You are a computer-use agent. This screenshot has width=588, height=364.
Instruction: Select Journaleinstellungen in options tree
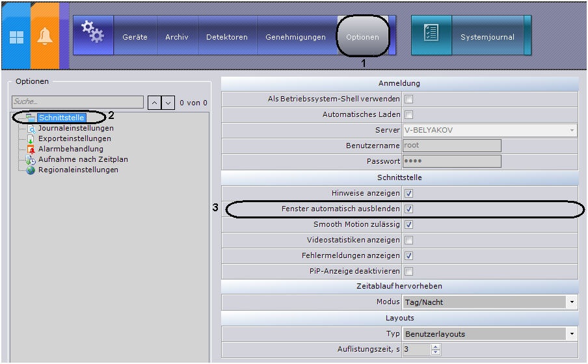75,128
